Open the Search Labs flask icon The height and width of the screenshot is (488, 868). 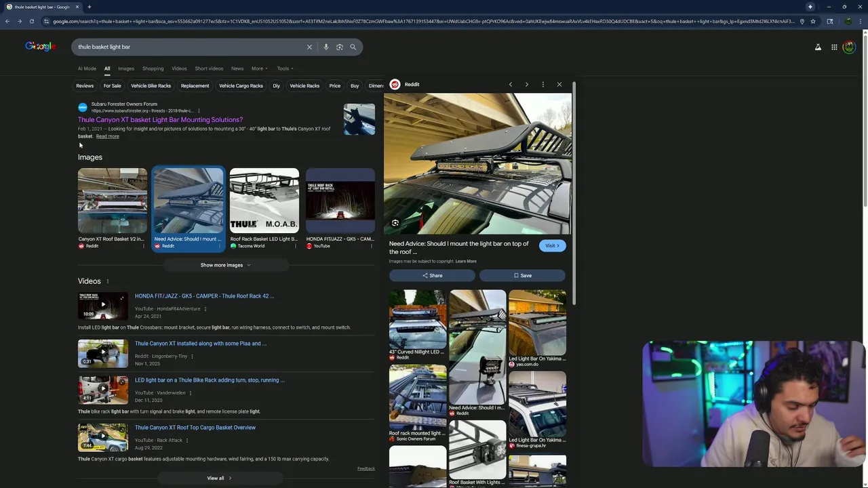pos(818,47)
